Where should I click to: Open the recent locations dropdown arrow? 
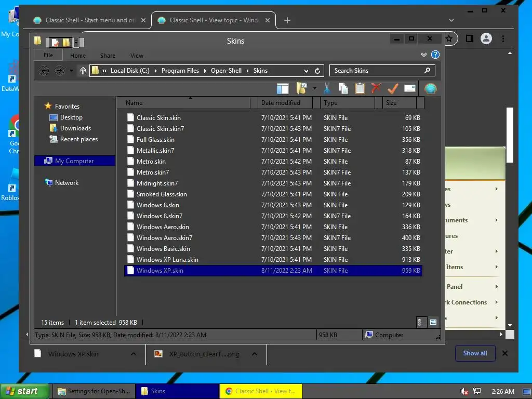click(71, 71)
